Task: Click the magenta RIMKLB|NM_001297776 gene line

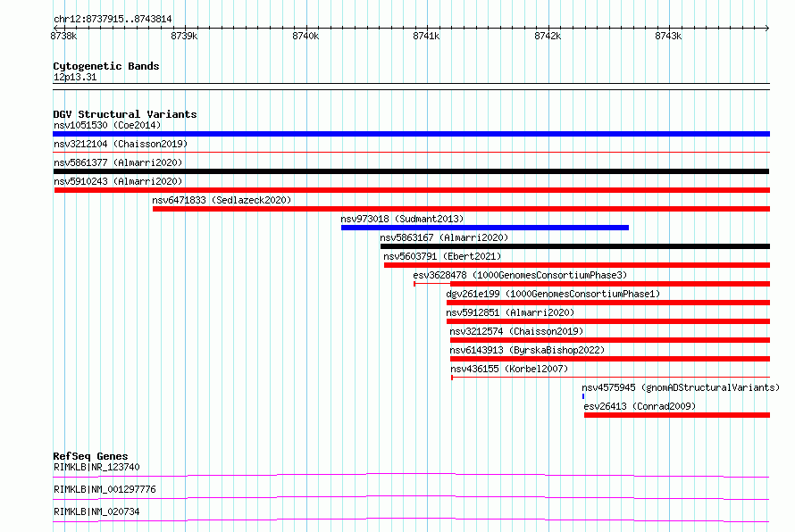Action: pyautogui.click(x=411, y=497)
